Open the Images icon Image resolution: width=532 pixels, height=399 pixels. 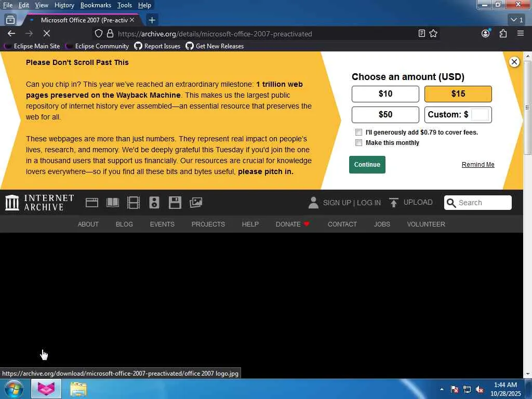click(x=196, y=203)
